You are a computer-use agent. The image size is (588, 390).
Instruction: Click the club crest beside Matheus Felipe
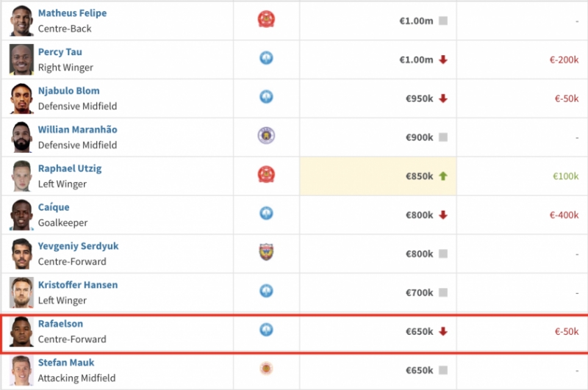[266, 19]
